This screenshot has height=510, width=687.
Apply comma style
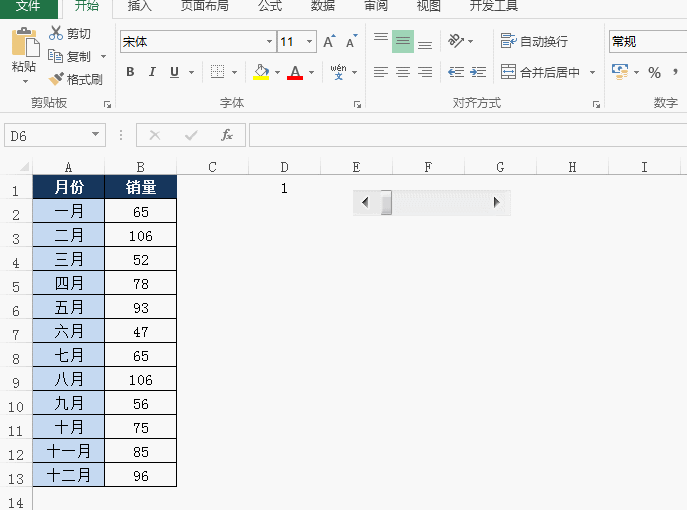[x=675, y=72]
